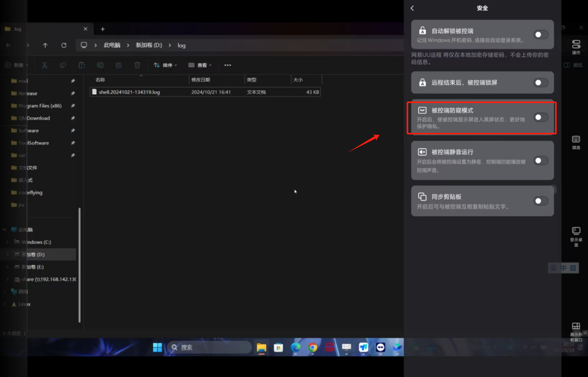
Task: Navigate back in File Explorer
Action: [8, 45]
